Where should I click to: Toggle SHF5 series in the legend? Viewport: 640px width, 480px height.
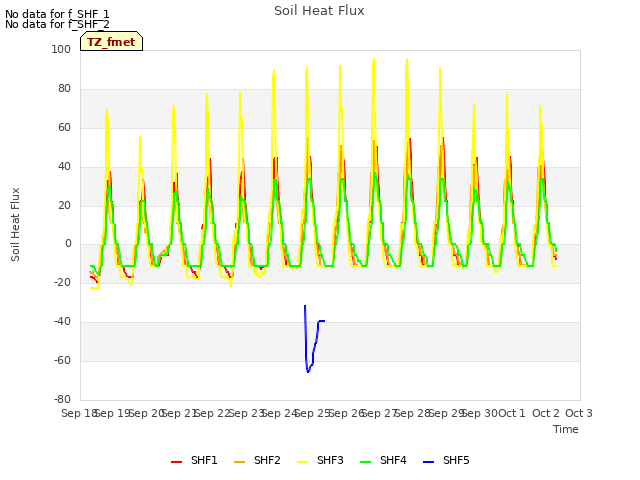(447, 460)
